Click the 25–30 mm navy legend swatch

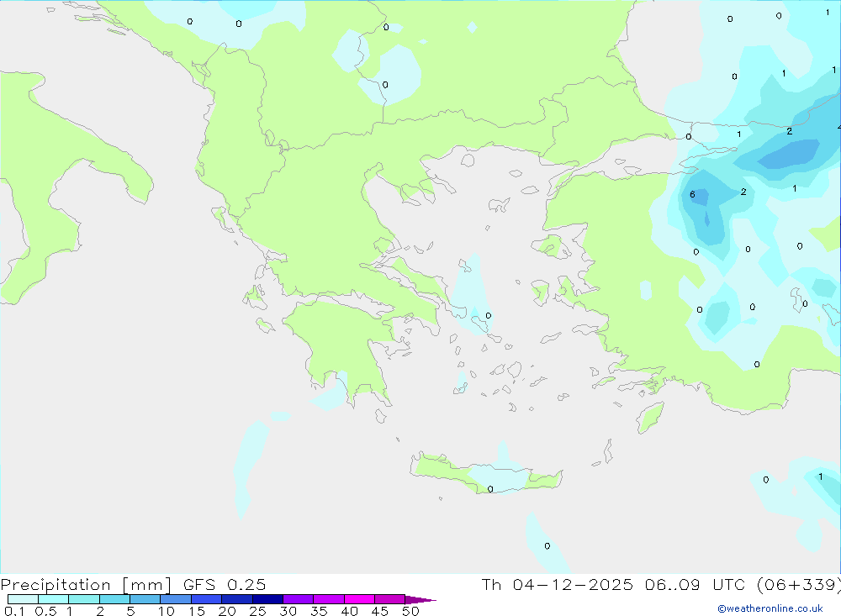(267, 599)
